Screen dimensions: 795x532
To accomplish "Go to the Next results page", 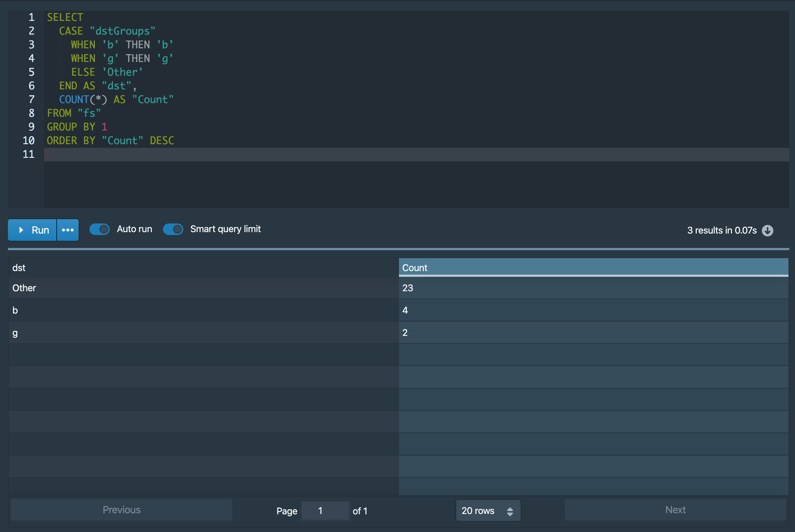I will coord(675,510).
